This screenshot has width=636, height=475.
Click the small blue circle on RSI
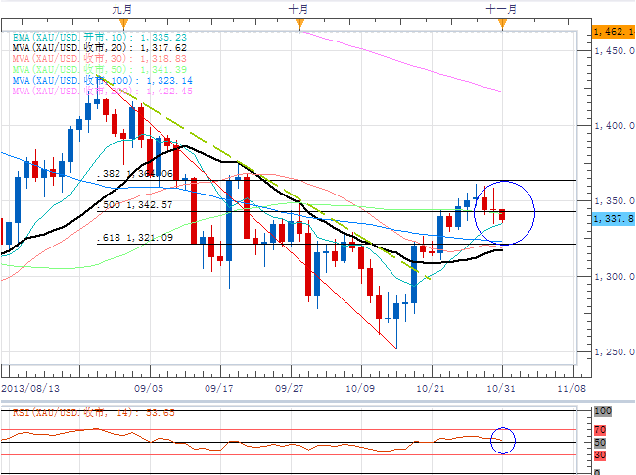(x=503, y=440)
